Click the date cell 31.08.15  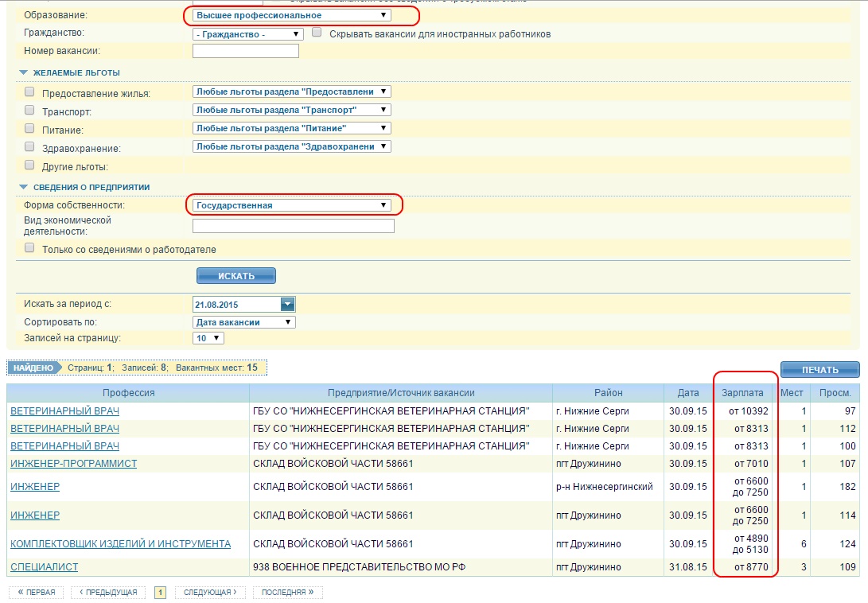(x=688, y=567)
